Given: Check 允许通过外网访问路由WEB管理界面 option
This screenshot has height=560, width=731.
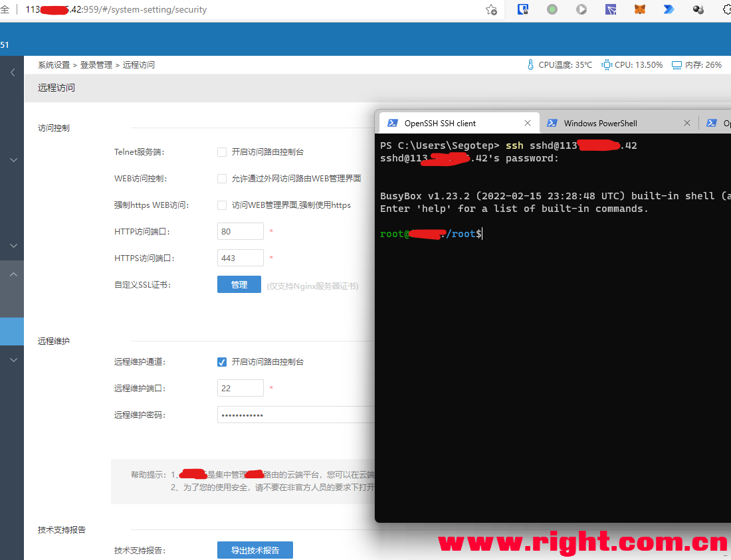Looking at the screenshot, I should pyautogui.click(x=222, y=179).
